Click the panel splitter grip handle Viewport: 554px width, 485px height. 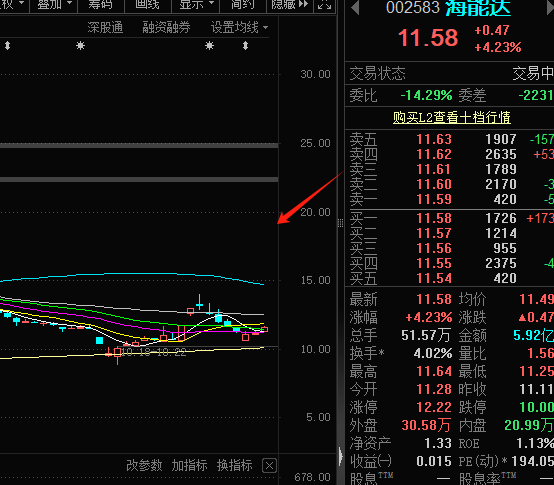[341, 223]
